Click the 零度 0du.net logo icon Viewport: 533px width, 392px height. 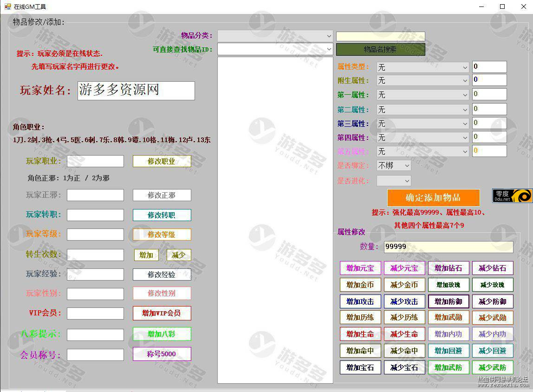click(x=512, y=196)
